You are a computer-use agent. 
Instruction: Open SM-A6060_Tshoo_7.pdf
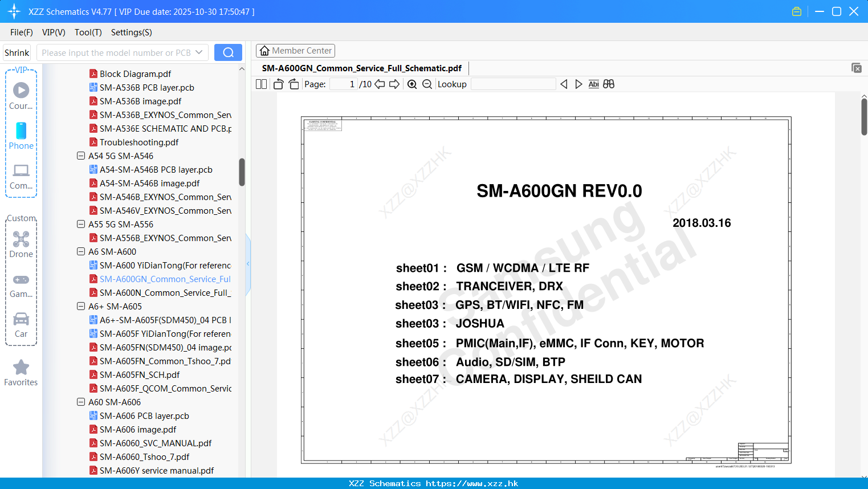click(139, 457)
